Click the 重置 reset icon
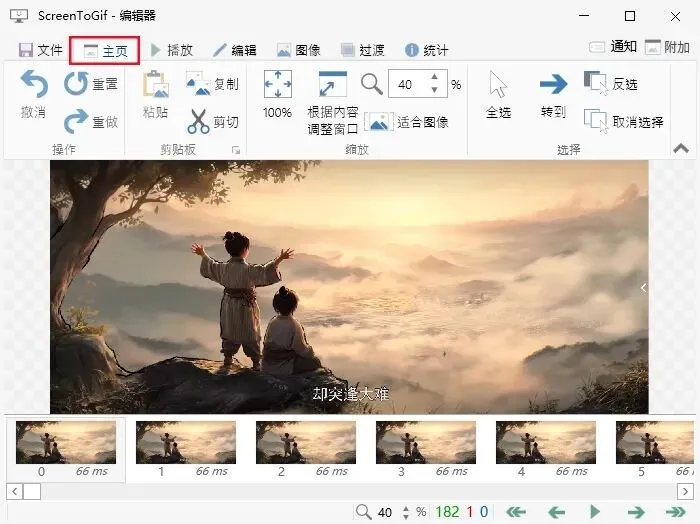 [x=76, y=83]
